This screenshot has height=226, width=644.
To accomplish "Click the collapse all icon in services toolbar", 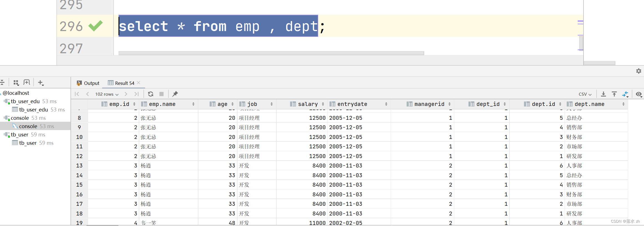I will click(x=2, y=82).
